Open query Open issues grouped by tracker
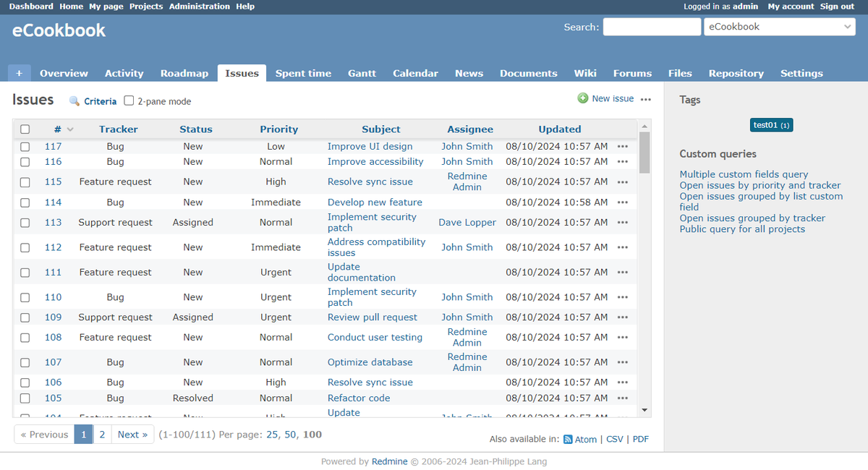Viewport: 868px width, 470px height. tap(752, 218)
